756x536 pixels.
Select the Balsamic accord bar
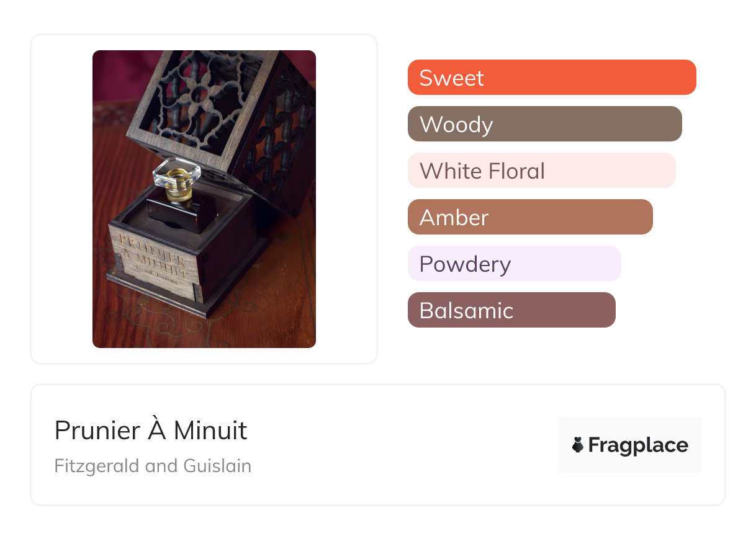point(511,310)
